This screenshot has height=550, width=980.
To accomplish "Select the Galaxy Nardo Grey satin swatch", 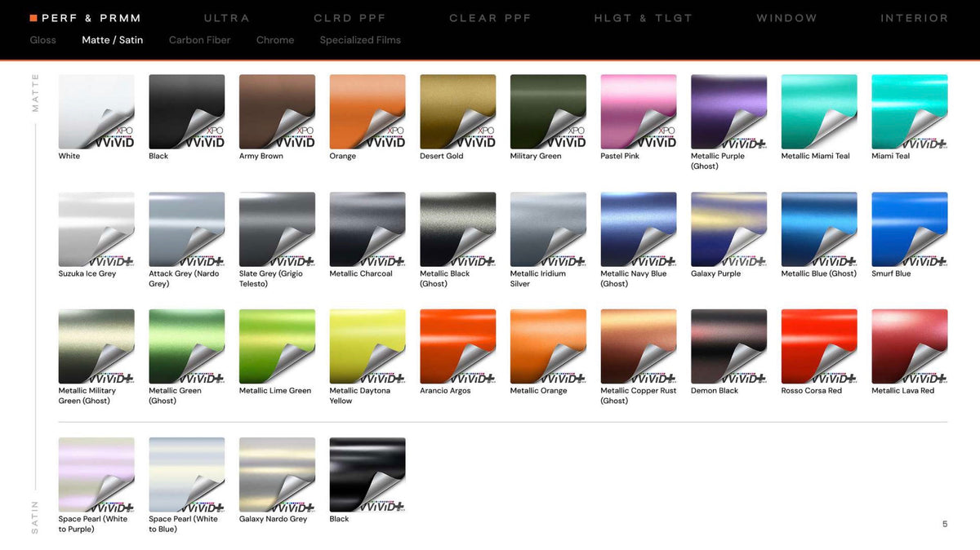I will click(x=277, y=474).
